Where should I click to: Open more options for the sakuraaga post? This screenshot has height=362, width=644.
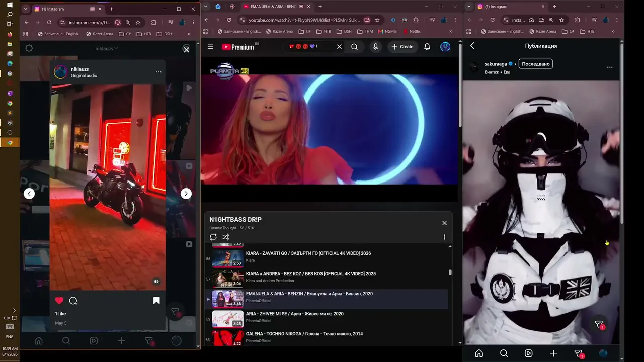[x=610, y=67]
